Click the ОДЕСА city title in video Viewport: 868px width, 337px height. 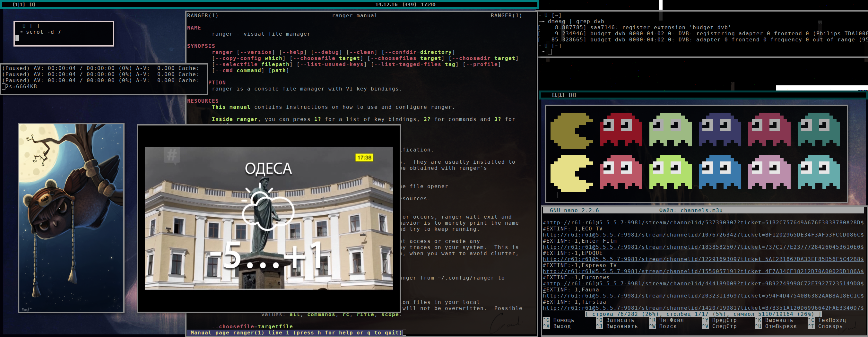(268, 168)
